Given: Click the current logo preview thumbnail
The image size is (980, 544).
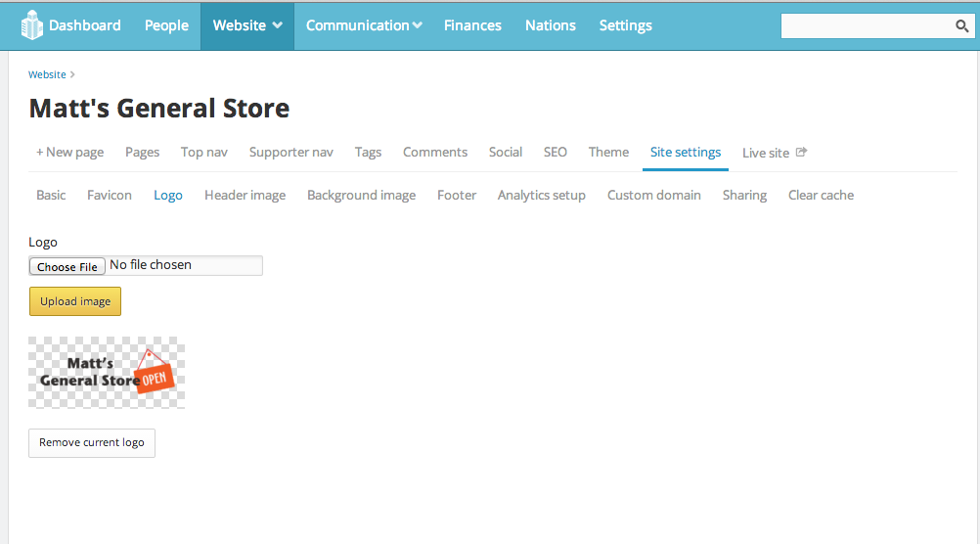Looking at the screenshot, I should 107,373.
